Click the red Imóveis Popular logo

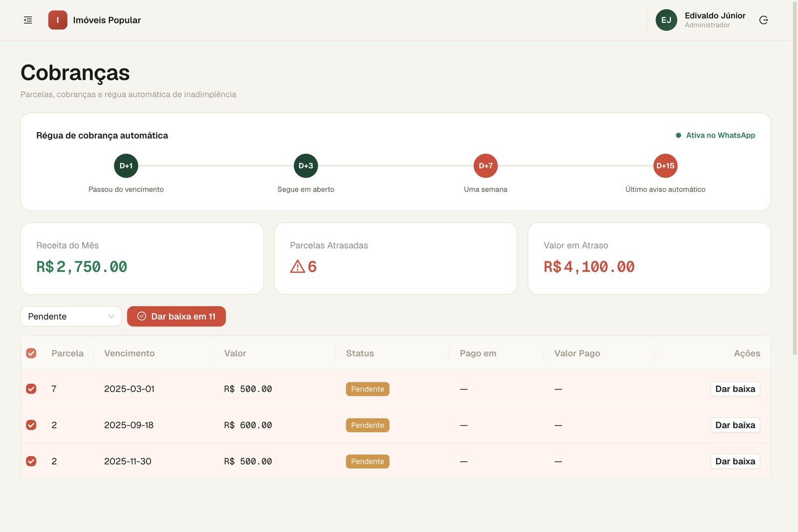(x=58, y=20)
